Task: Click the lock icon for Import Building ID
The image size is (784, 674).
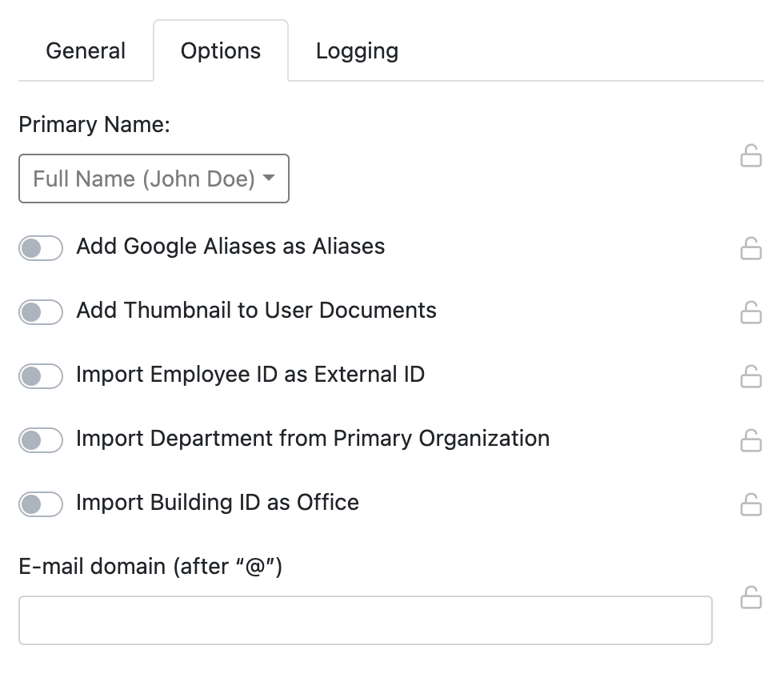Action: coord(751,504)
